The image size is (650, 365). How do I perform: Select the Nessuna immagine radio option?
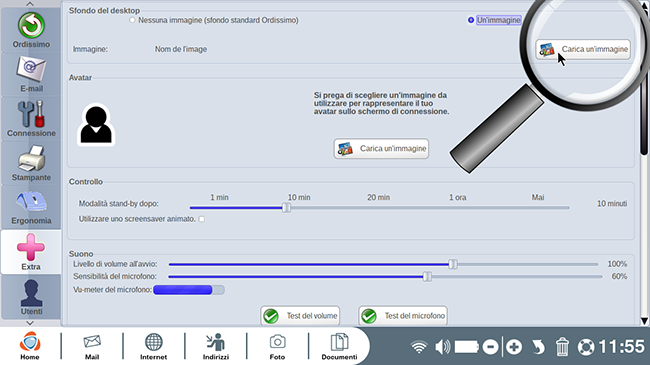132,20
